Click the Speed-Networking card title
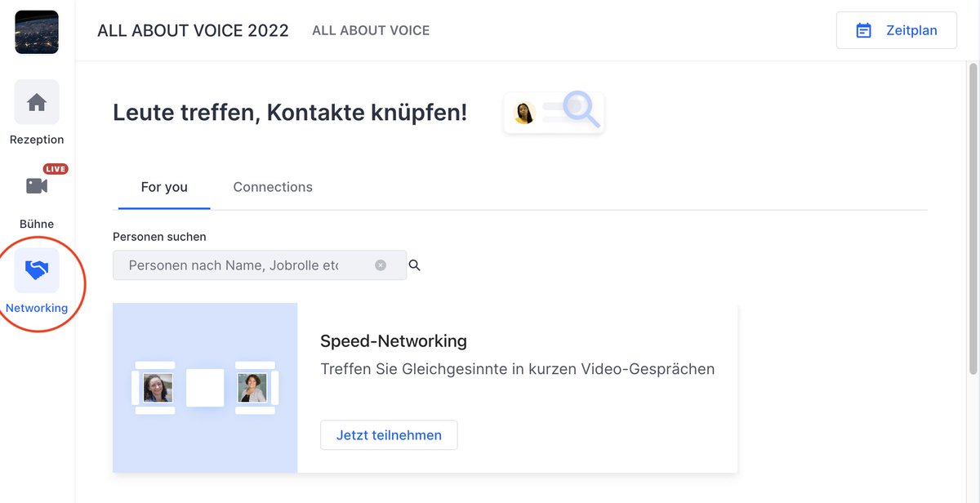Viewport: 980px width, 503px height. [394, 341]
